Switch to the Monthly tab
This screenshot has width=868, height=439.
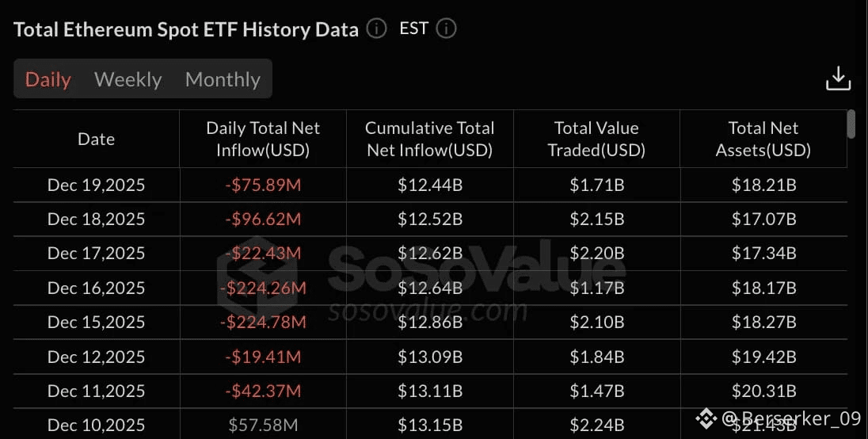pos(223,79)
